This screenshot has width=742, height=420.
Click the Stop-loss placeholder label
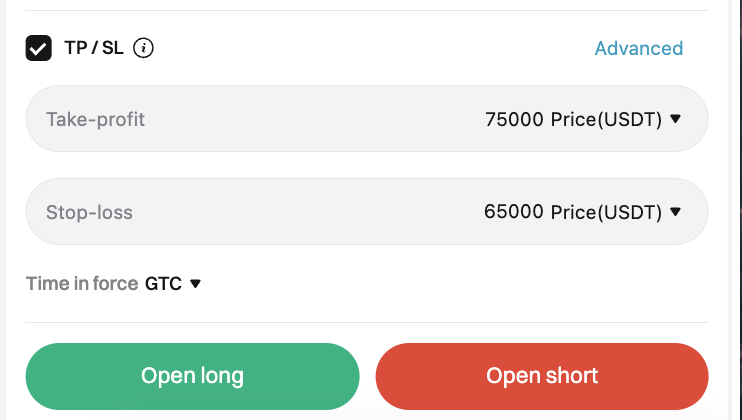89,212
